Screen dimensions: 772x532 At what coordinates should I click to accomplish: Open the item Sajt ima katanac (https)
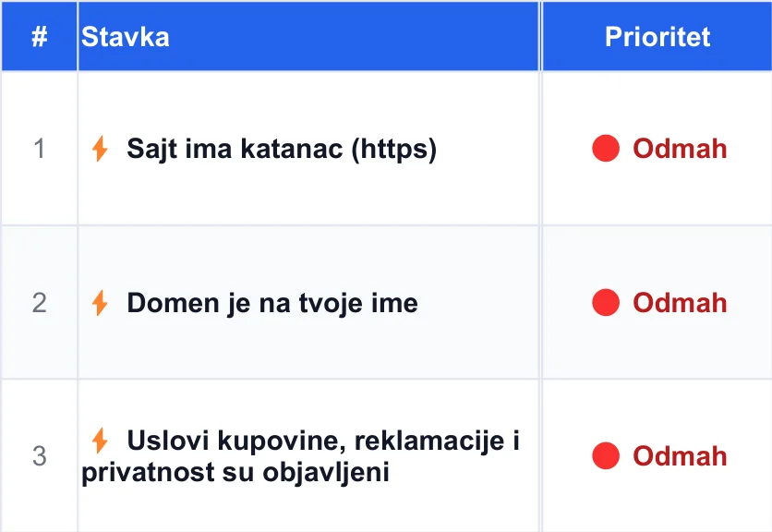pos(282,149)
